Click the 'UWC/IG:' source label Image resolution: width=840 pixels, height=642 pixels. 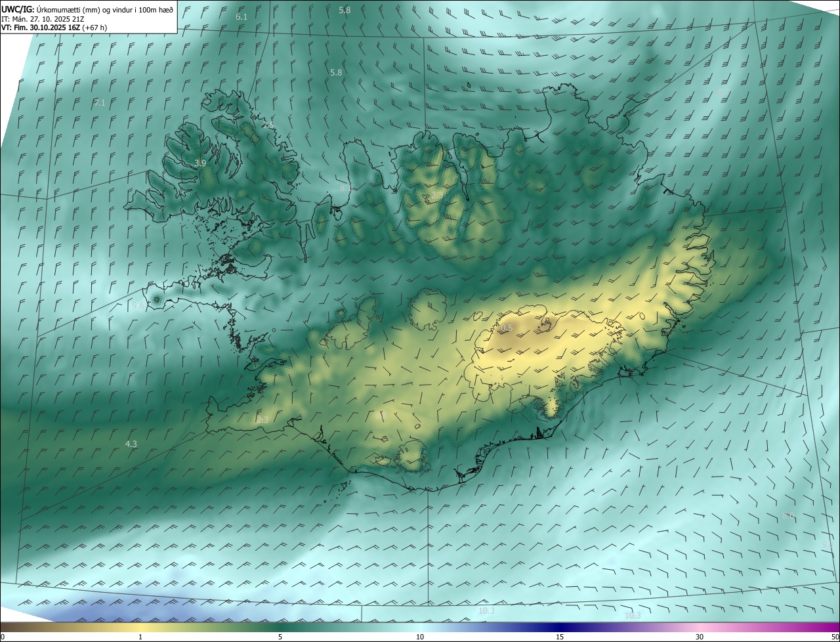click(18, 10)
